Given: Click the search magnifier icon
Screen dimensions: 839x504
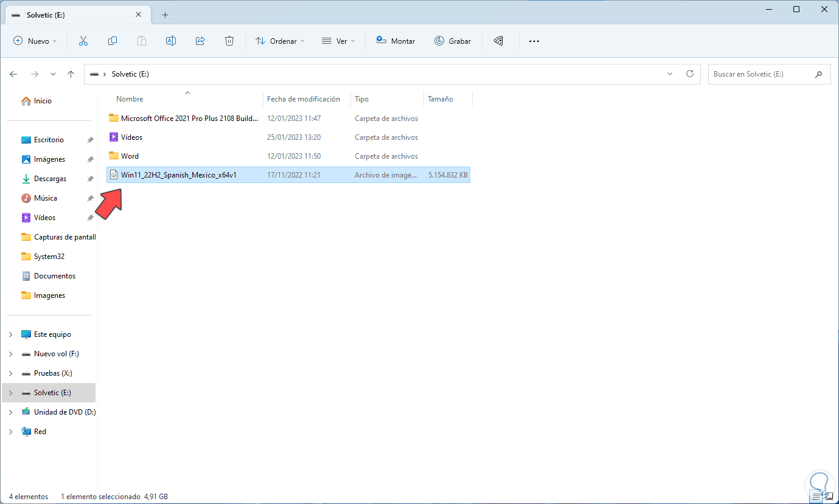Looking at the screenshot, I should (x=818, y=74).
